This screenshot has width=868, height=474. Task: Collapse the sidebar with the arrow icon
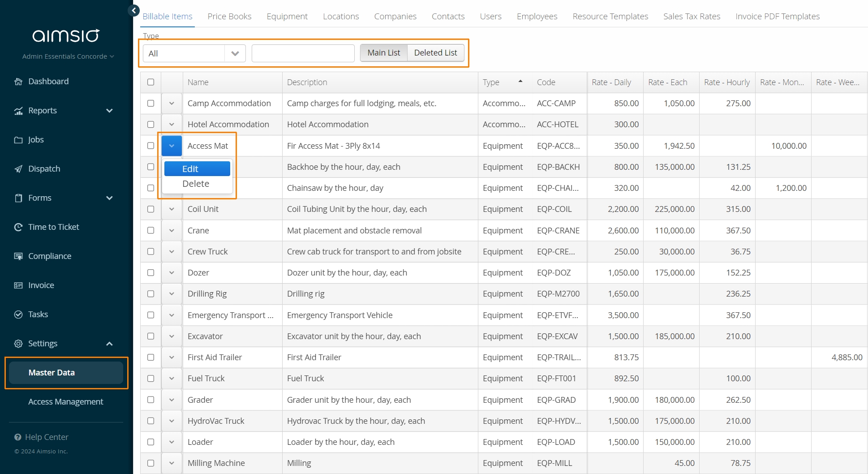133,10
